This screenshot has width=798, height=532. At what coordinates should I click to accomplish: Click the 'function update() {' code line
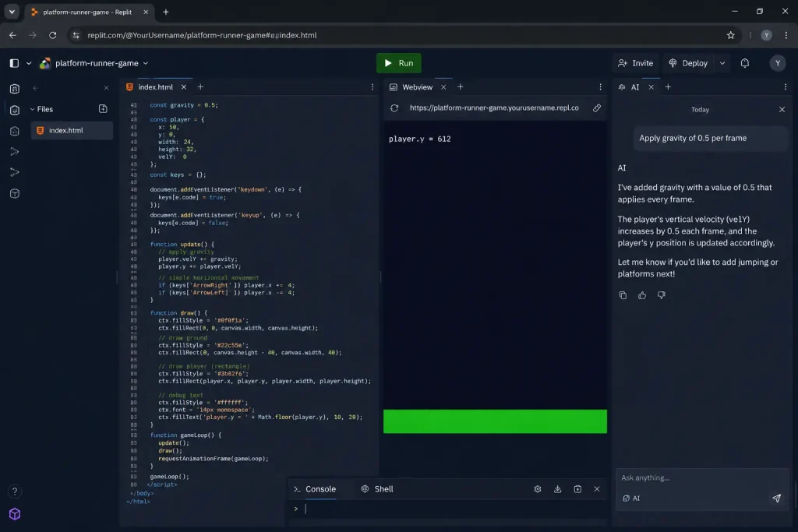click(182, 244)
